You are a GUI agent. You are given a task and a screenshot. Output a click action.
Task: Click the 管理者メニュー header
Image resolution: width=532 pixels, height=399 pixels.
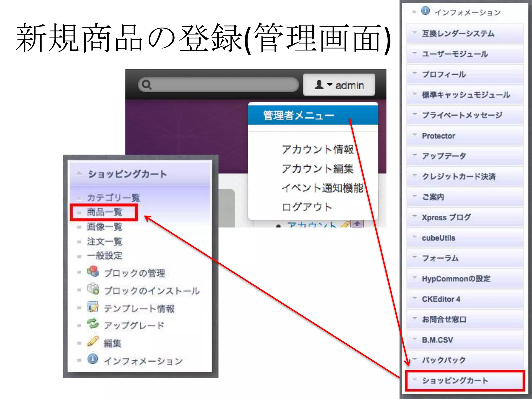click(313, 115)
